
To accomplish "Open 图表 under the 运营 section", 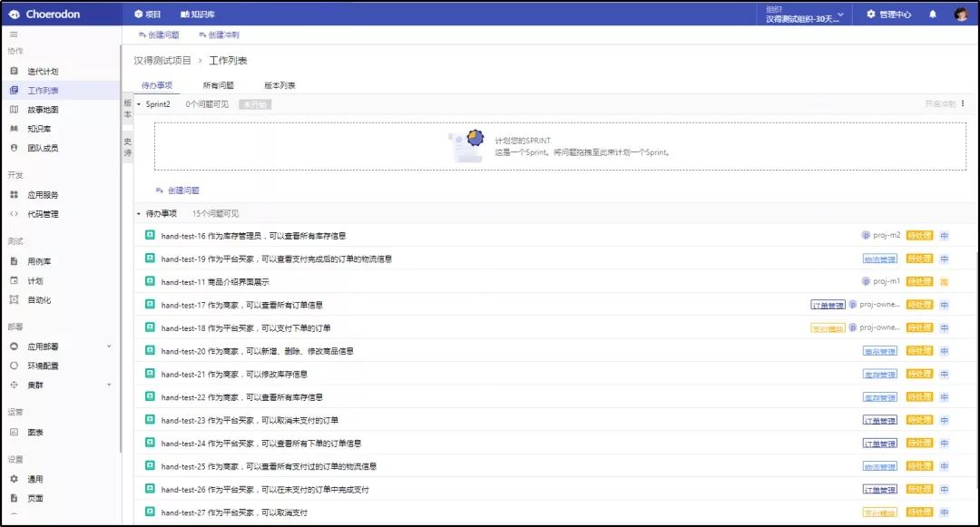I will point(34,433).
